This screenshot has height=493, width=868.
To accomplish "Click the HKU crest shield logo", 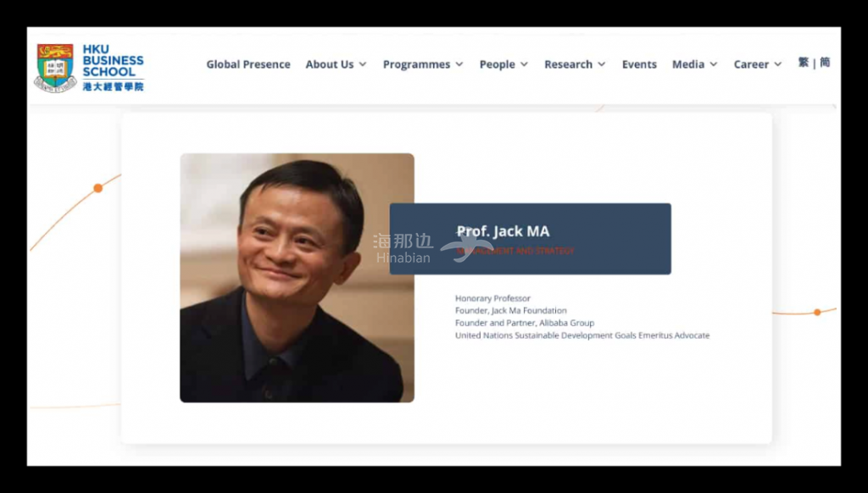I will (55, 67).
